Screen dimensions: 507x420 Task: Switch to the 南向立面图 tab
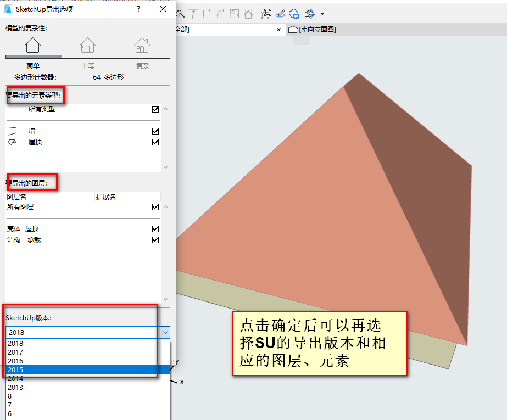coord(313,30)
